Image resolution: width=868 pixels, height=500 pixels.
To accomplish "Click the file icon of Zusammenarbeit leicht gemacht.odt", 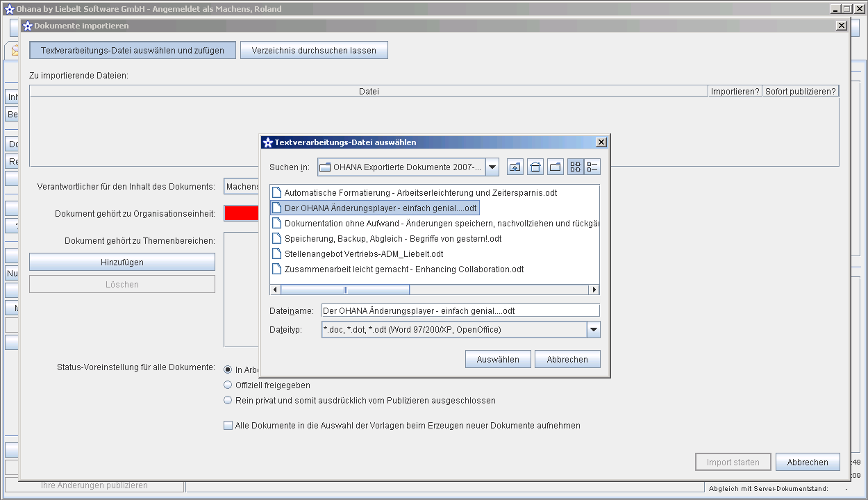I will [277, 269].
